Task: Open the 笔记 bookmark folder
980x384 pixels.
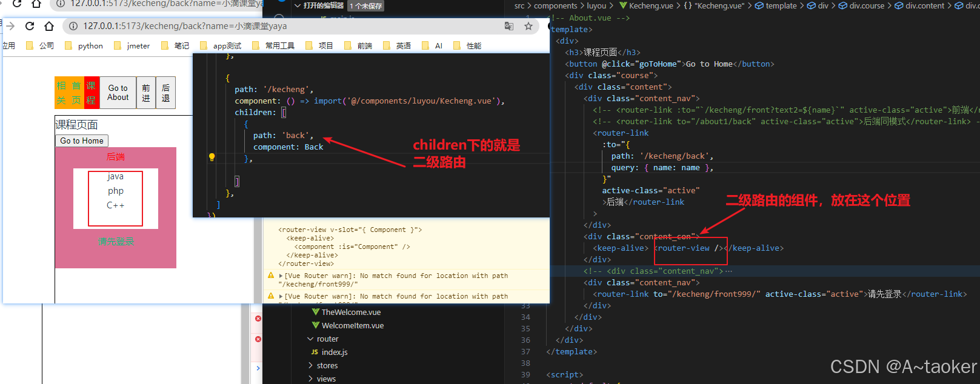Action: [x=175, y=45]
